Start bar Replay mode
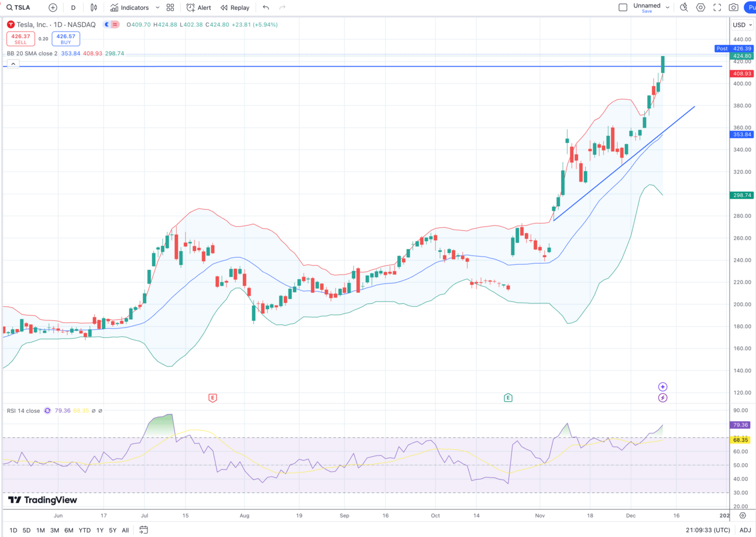Image resolution: width=756 pixels, height=537 pixels. (235, 8)
